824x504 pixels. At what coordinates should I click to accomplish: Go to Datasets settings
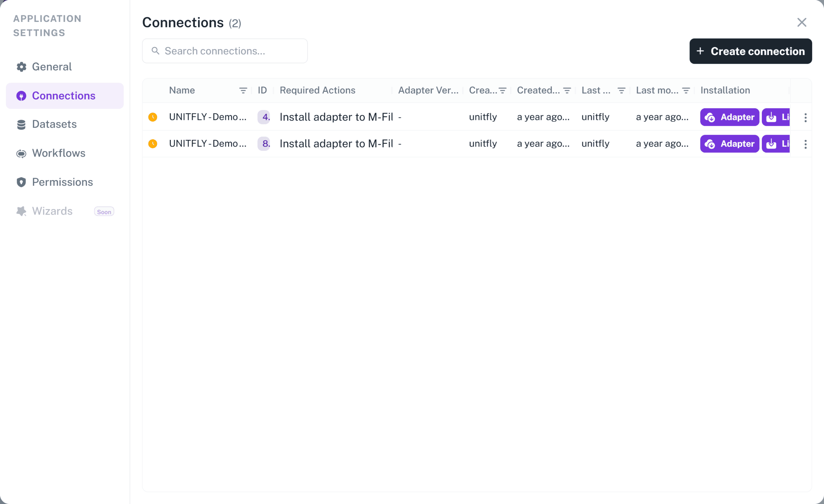[x=65, y=124]
